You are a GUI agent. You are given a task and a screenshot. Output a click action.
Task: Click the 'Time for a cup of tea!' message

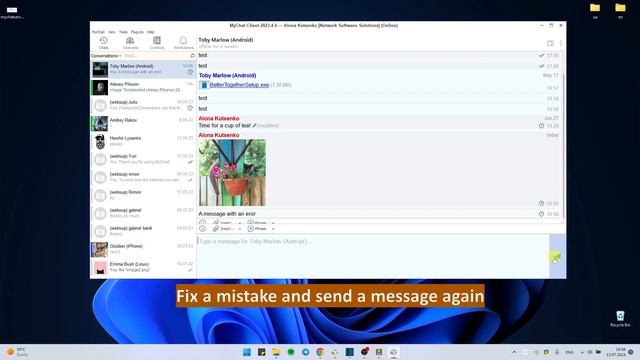click(x=224, y=126)
